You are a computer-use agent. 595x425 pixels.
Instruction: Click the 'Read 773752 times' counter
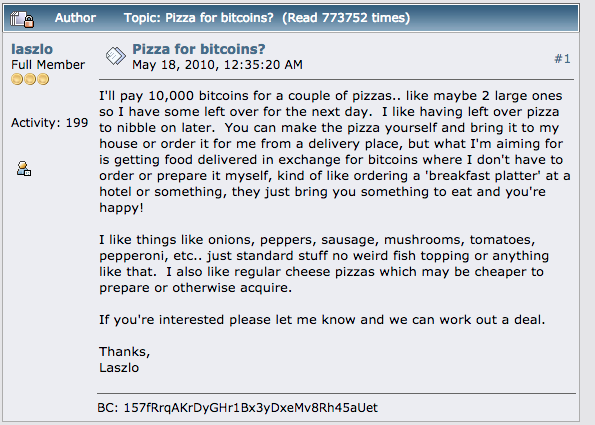(x=346, y=18)
